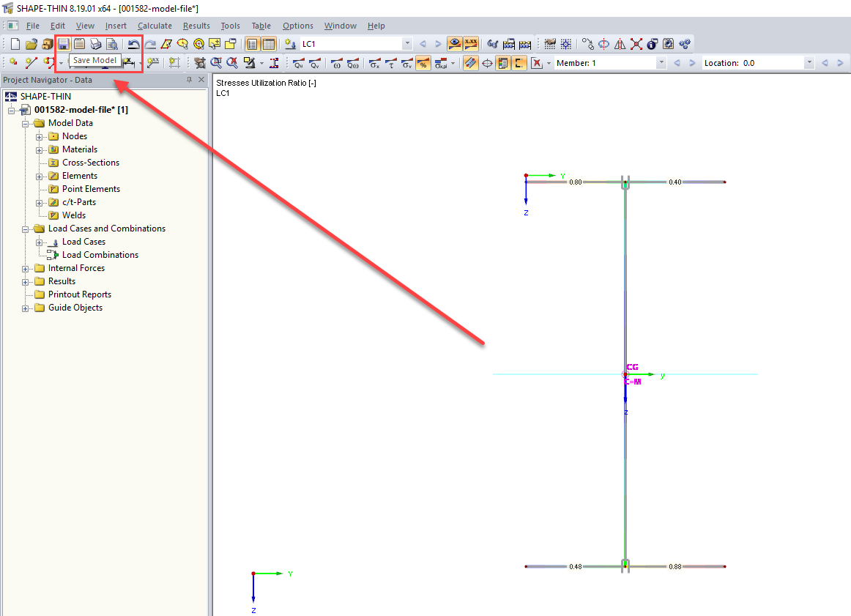Open the Options menu

(297, 26)
